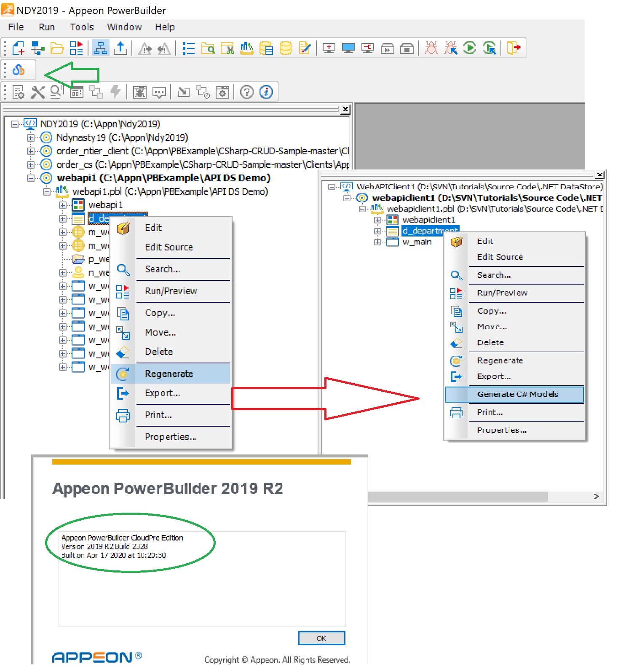The width and height of the screenshot is (618, 672).
Task: Click the green Run application icon
Action: [469, 48]
